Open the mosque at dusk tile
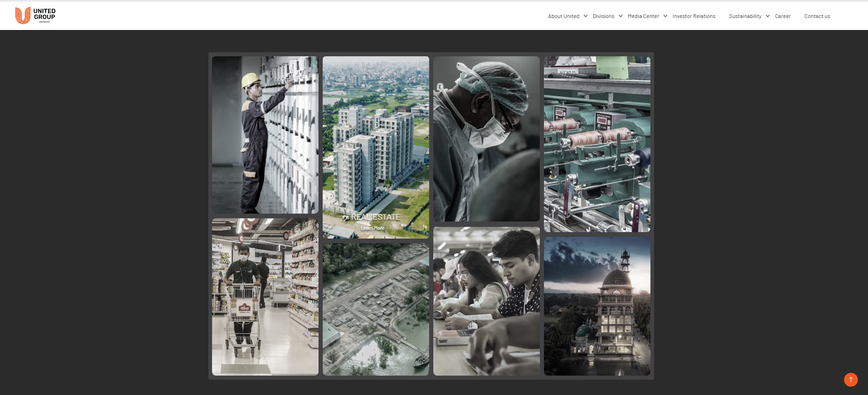This screenshot has height=395, width=868. pos(597,306)
